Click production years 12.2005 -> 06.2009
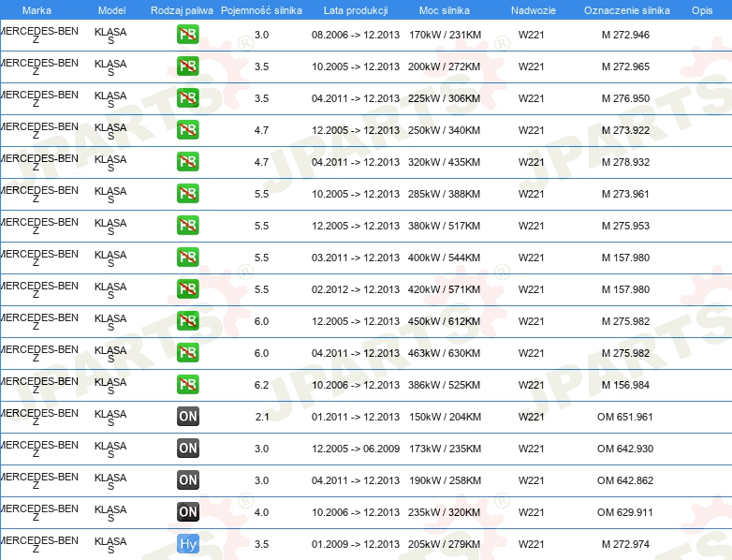The height and width of the screenshot is (560, 732). (x=356, y=448)
